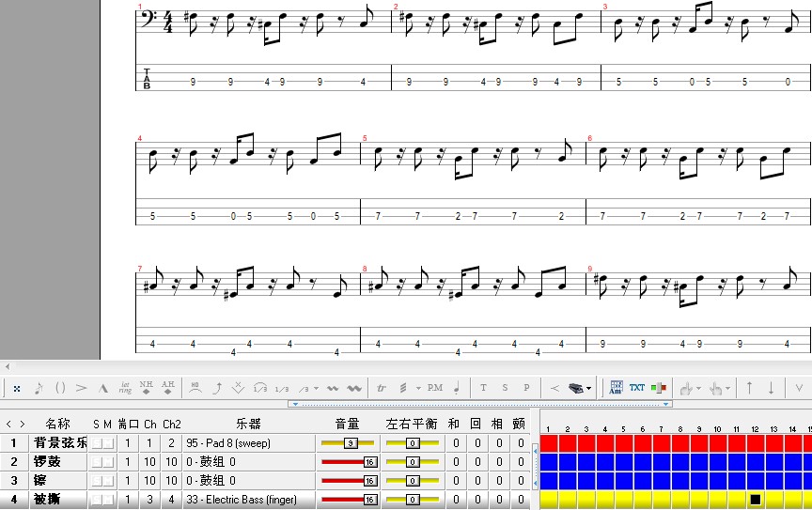Image resolution: width=812 pixels, height=510 pixels.
Task: Toggle solo for track 1 背景弦乐
Action: [97, 442]
